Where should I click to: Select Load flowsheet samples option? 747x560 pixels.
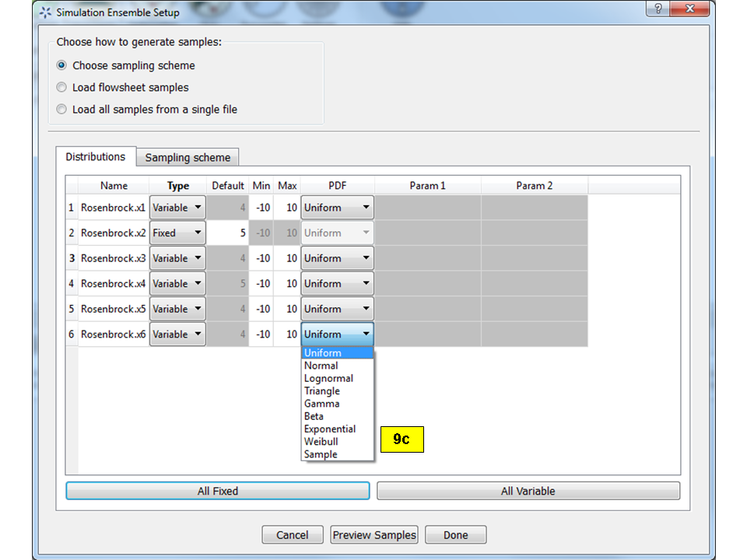[61, 87]
